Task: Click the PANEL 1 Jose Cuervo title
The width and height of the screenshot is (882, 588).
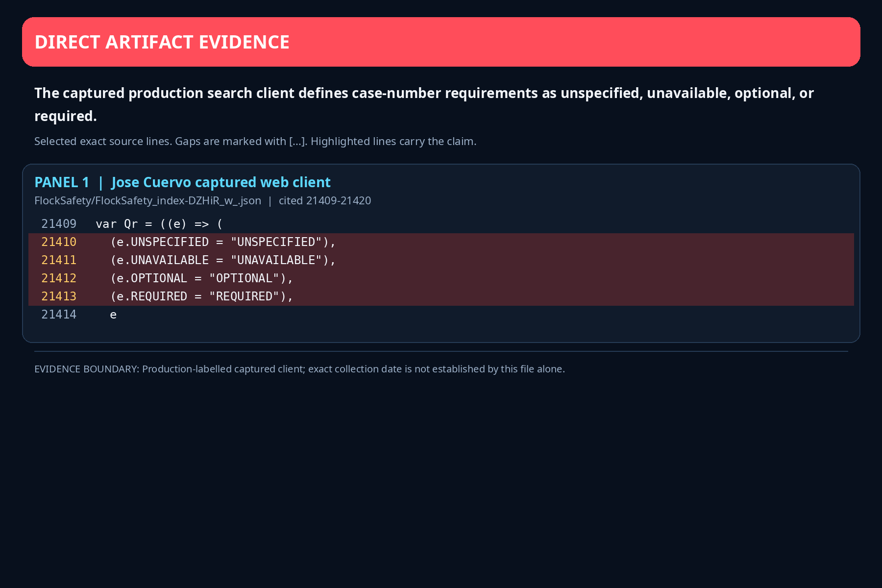Action: (x=182, y=182)
